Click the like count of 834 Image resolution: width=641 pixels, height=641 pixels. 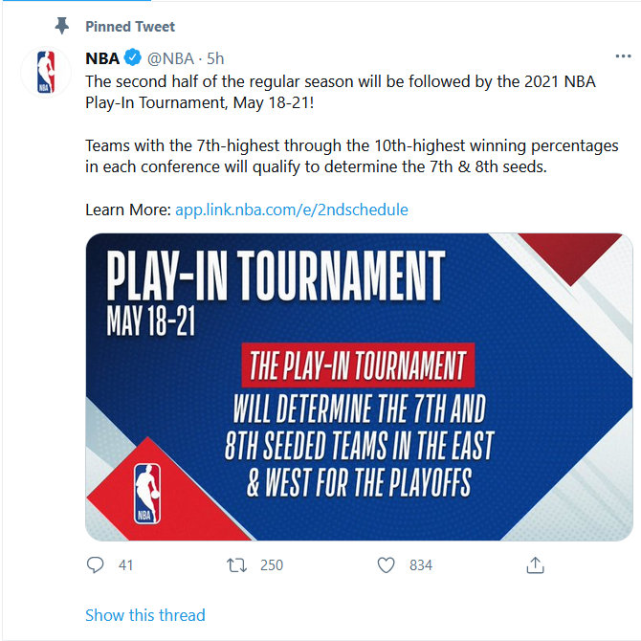point(421,565)
